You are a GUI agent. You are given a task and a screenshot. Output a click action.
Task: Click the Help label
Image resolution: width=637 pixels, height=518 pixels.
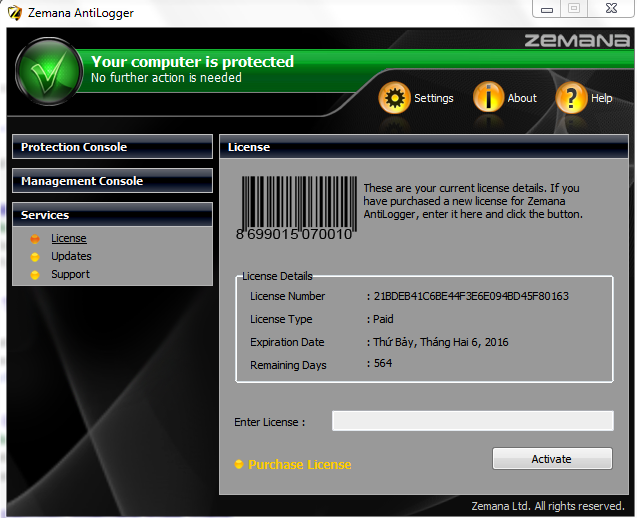point(602,98)
